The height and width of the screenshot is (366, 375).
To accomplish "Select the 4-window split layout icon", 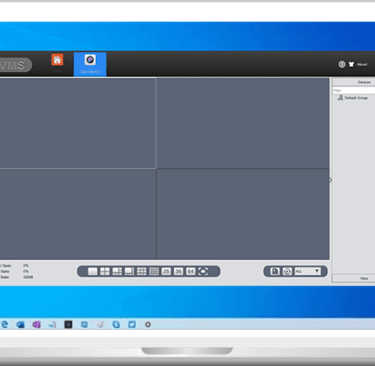I will coord(105,271).
